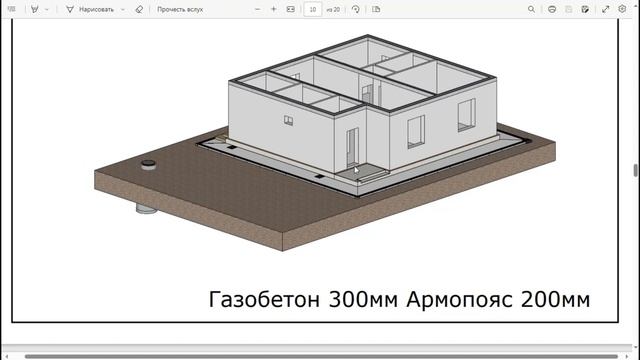Click the 3D house model image
Image resolution: width=640 pixels, height=360 pixels.
324,142
